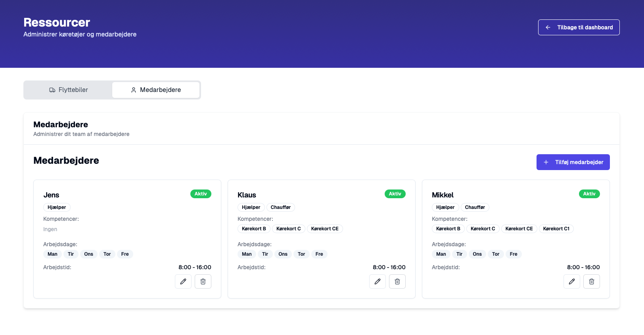Click the Chauffør role tag on Klaus

[280, 207]
